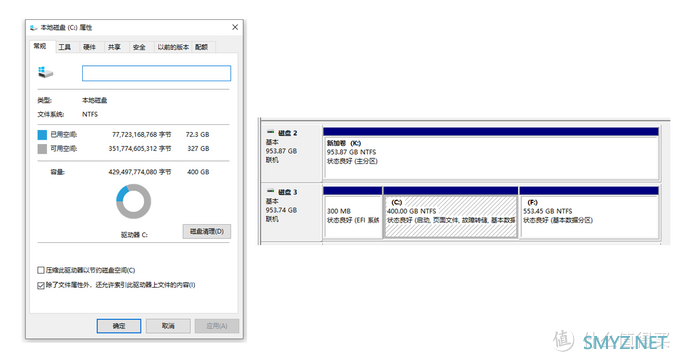Enable compress this drive checkbox
Screen dimensions: 680x362
(x=41, y=271)
